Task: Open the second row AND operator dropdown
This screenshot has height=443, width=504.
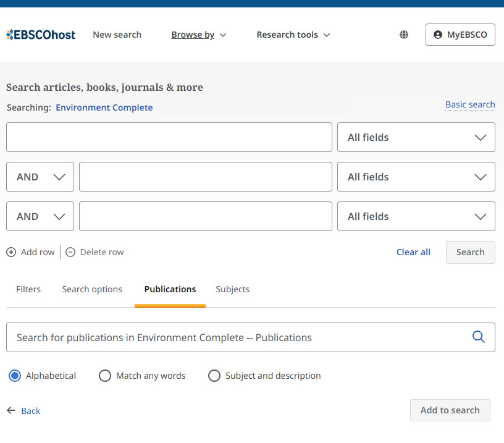Action: pos(40,177)
